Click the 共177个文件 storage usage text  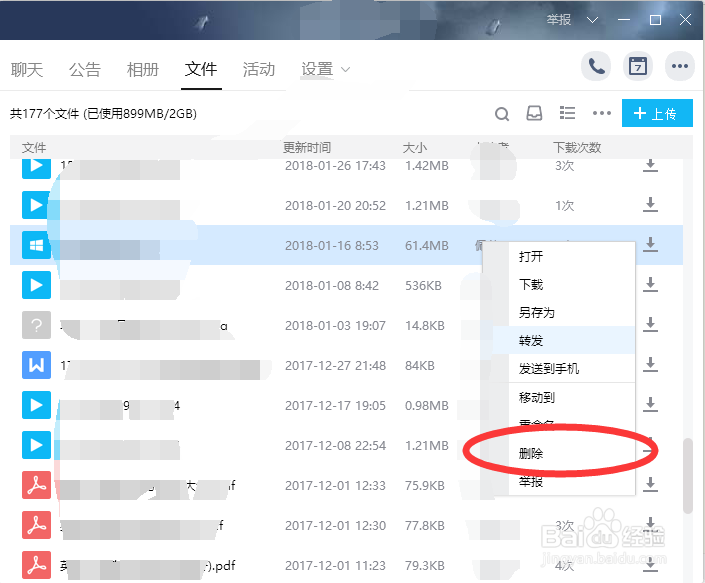click(103, 114)
